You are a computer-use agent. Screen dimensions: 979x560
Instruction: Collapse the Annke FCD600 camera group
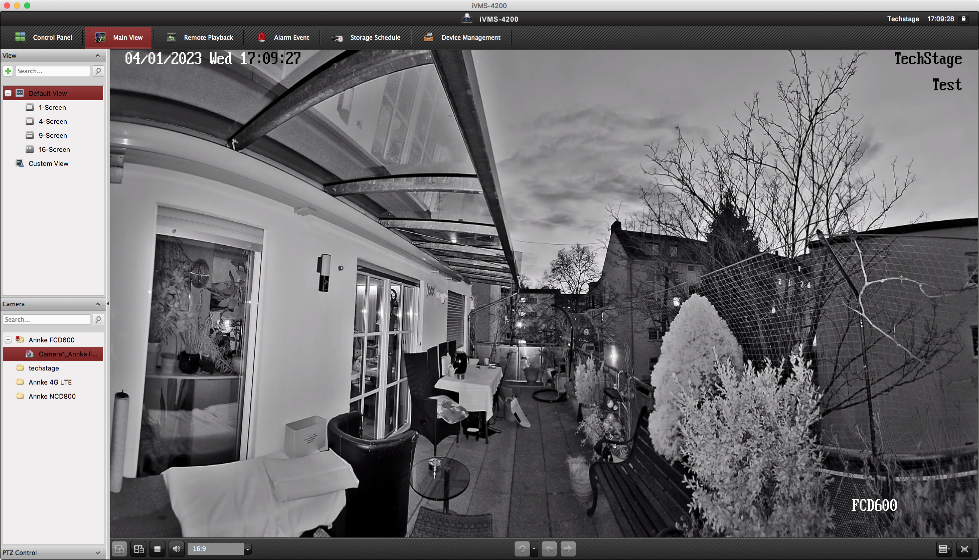[x=8, y=340]
